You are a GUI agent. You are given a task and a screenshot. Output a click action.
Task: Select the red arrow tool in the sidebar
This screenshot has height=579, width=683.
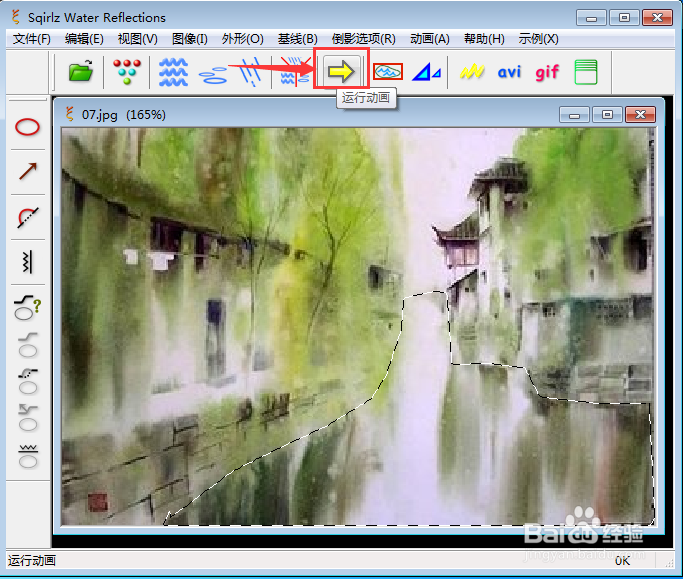(28, 171)
